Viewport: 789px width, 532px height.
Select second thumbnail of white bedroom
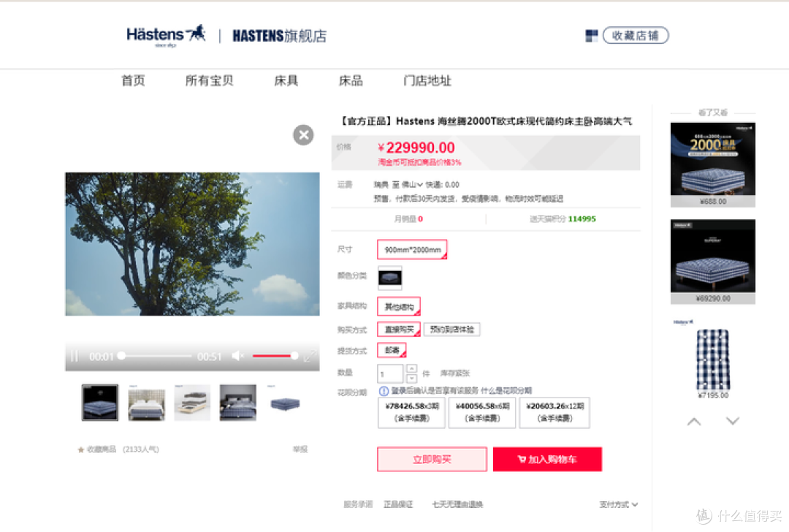[x=146, y=403]
